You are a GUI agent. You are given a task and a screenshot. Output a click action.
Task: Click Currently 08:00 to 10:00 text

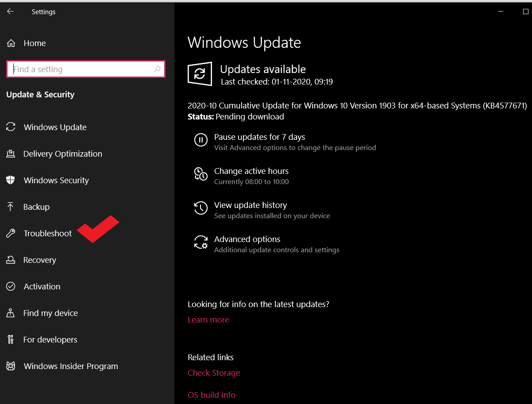point(251,182)
